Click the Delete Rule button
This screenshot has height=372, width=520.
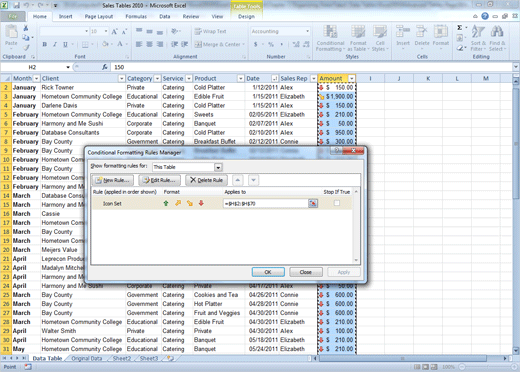(207, 180)
